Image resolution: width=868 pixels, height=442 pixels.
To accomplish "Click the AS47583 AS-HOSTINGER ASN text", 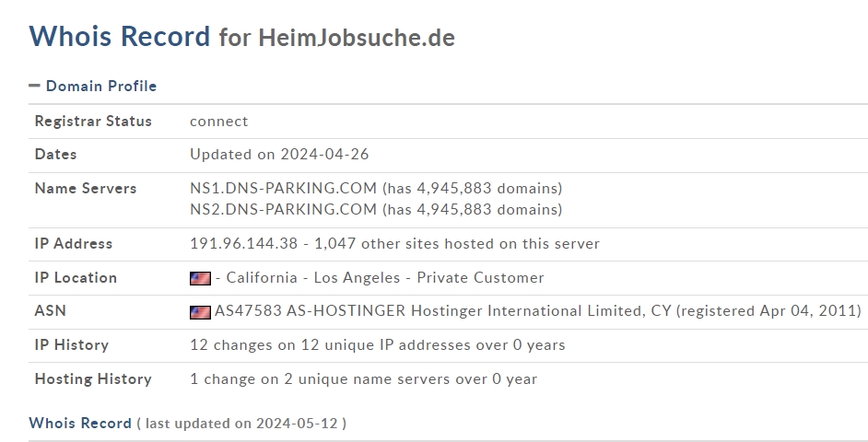I will (310, 311).
